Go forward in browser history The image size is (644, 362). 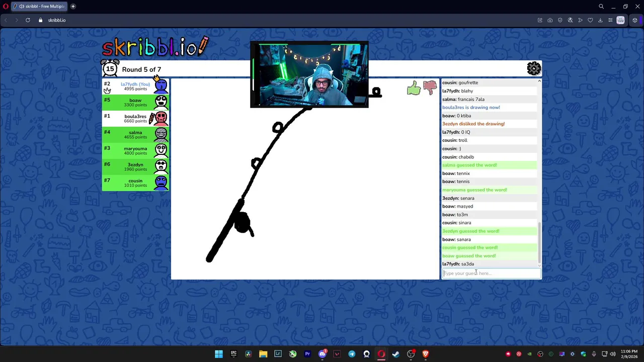(x=16, y=20)
